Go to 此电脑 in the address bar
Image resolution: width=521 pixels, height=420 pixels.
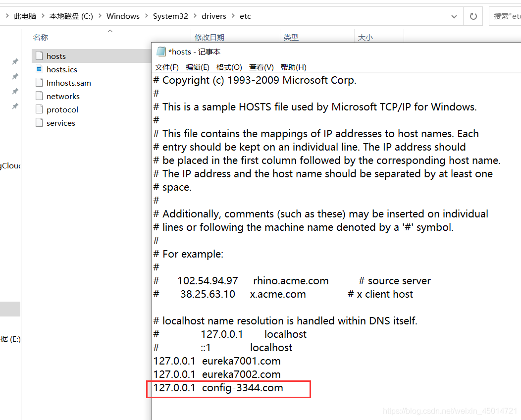[25, 16]
